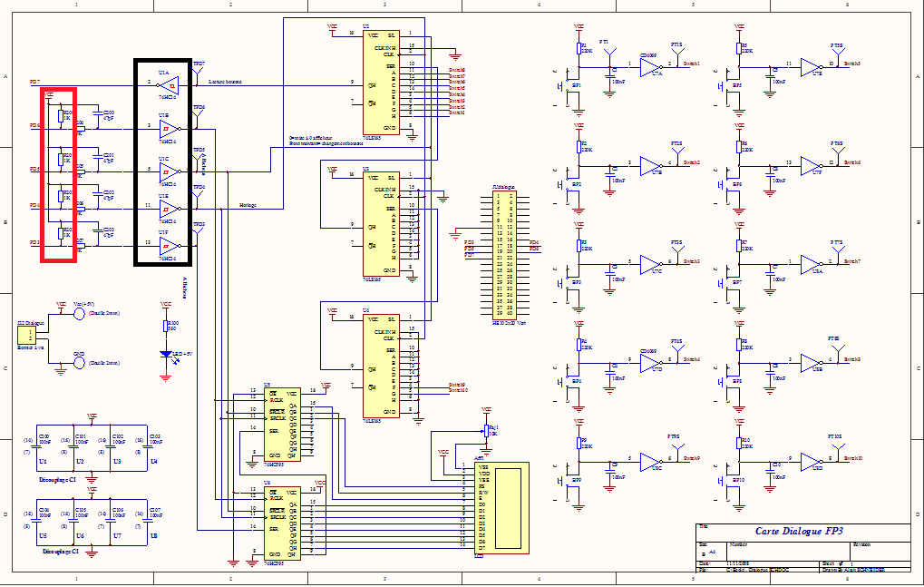Click resistor R1 220K above BP1
The height and width of the screenshot is (587, 924).
[x=579, y=48]
